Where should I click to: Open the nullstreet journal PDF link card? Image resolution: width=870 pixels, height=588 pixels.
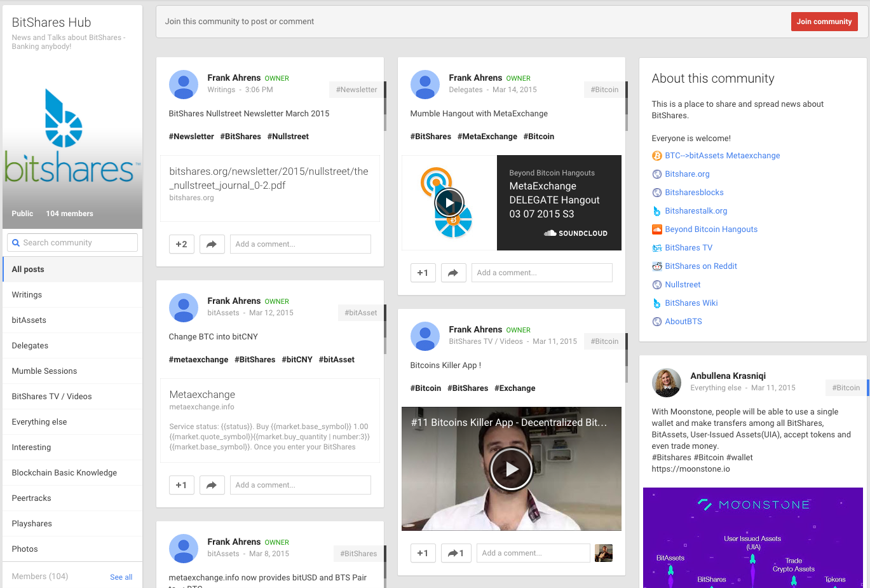point(270,188)
